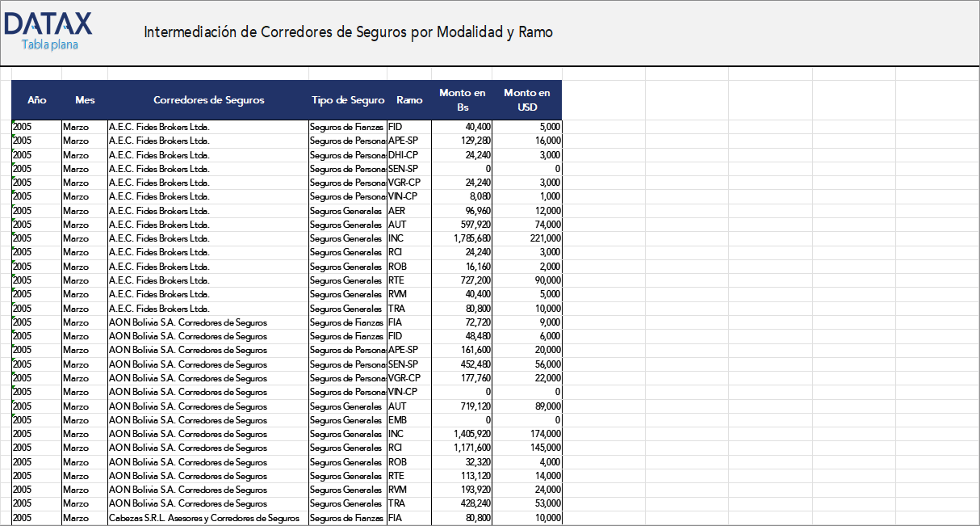Click the USD amount 22,000
The height and width of the screenshot is (526, 980).
(527, 378)
